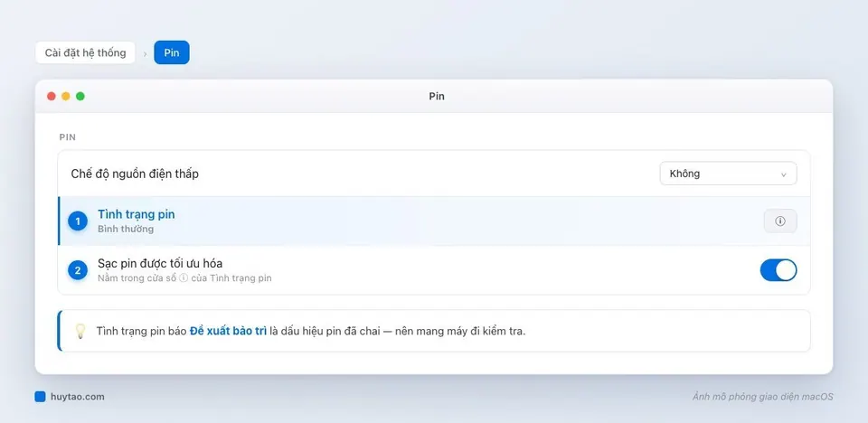The height and width of the screenshot is (423, 868).
Task: Click the lightbulb tip icon
Action: click(x=80, y=331)
